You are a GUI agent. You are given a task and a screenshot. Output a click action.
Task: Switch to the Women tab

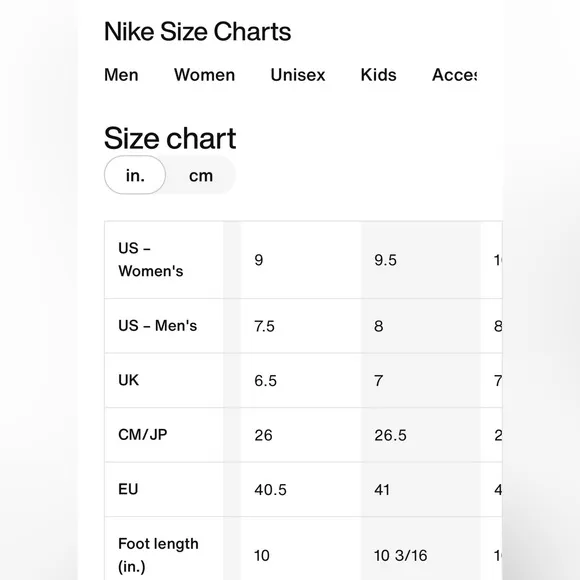pos(205,75)
